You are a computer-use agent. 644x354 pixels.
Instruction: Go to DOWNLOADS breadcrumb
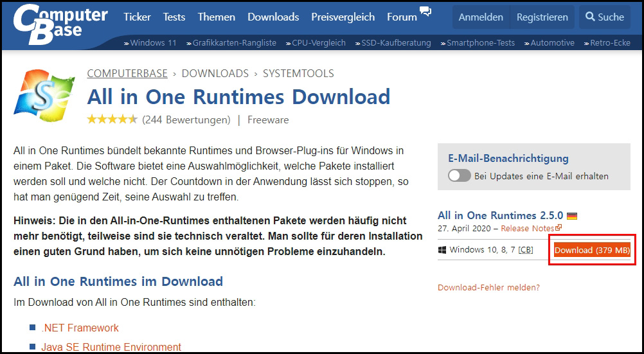pyautogui.click(x=215, y=73)
